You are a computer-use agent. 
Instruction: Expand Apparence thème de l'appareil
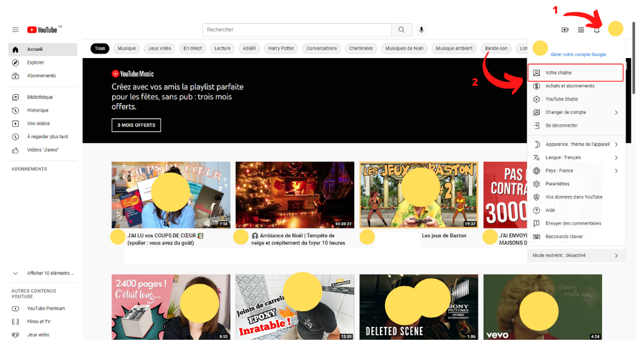pyautogui.click(x=576, y=144)
